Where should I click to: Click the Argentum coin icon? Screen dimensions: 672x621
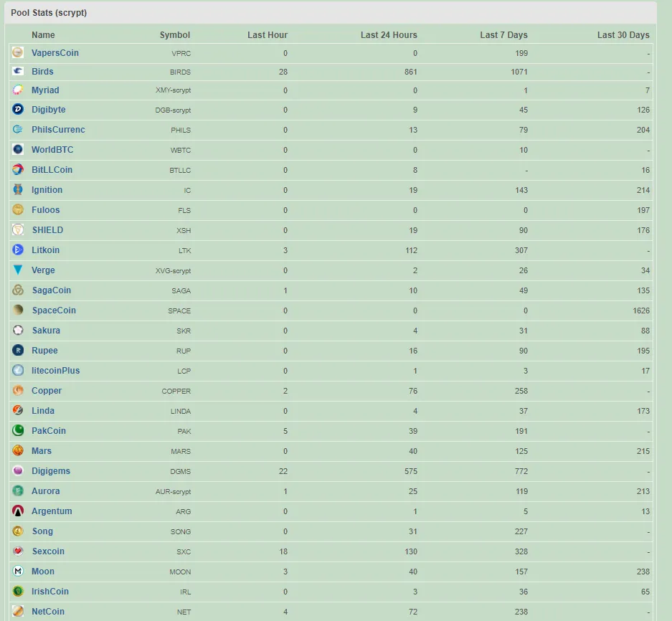(18, 511)
